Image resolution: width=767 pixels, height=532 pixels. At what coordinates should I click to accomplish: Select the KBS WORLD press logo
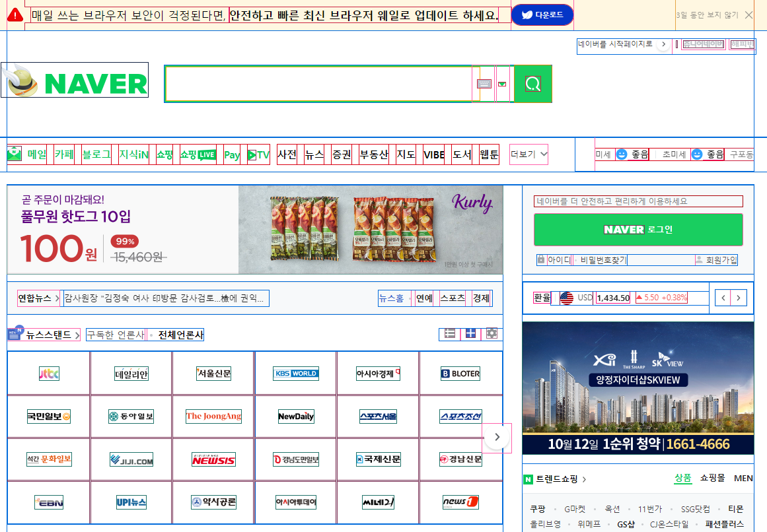point(296,373)
